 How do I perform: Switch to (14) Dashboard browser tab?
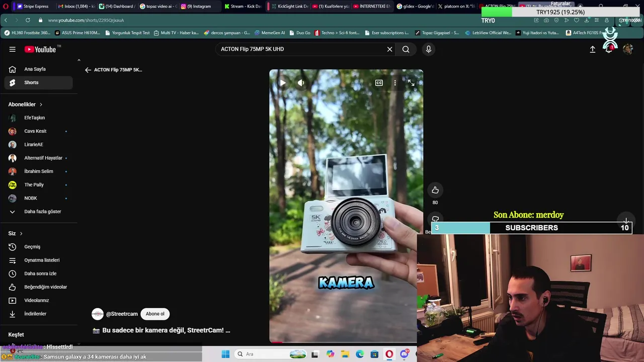click(x=116, y=6)
